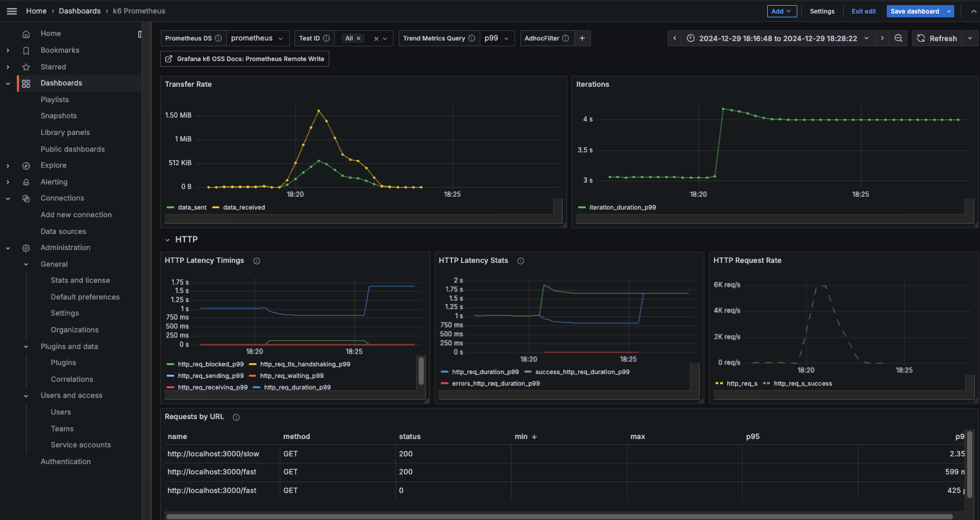Click the add AdhocFilter plus icon

click(582, 39)
